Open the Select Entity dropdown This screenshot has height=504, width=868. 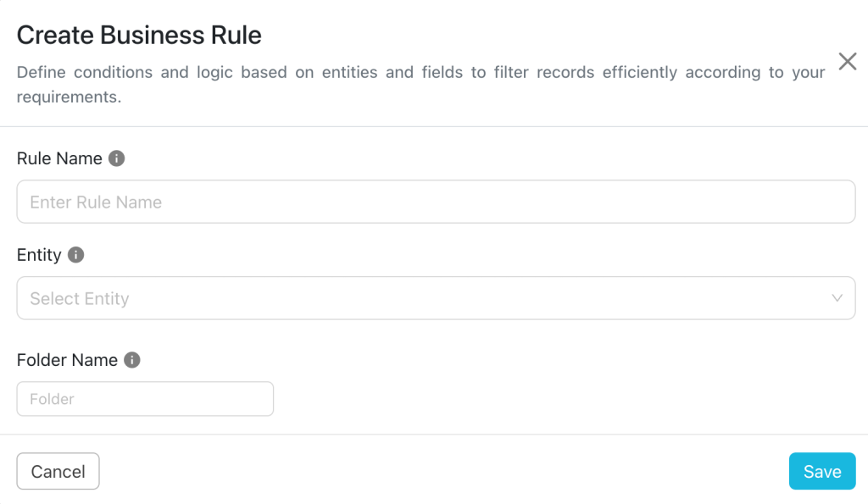point(437,298)
